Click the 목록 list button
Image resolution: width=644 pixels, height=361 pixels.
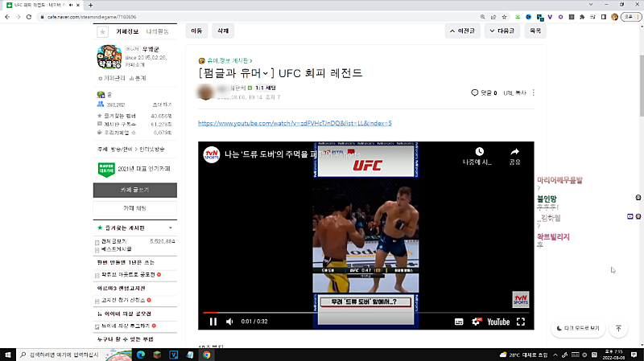[535, 31]
